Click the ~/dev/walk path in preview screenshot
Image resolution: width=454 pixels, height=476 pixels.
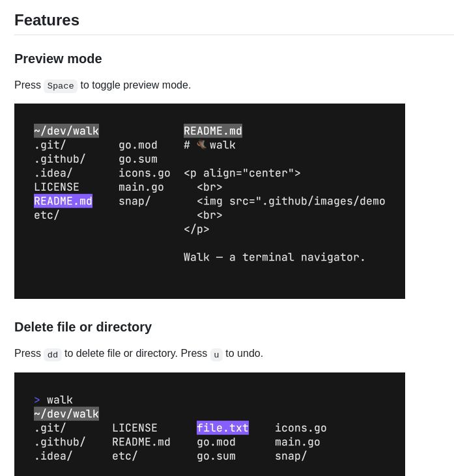[66, 131]
